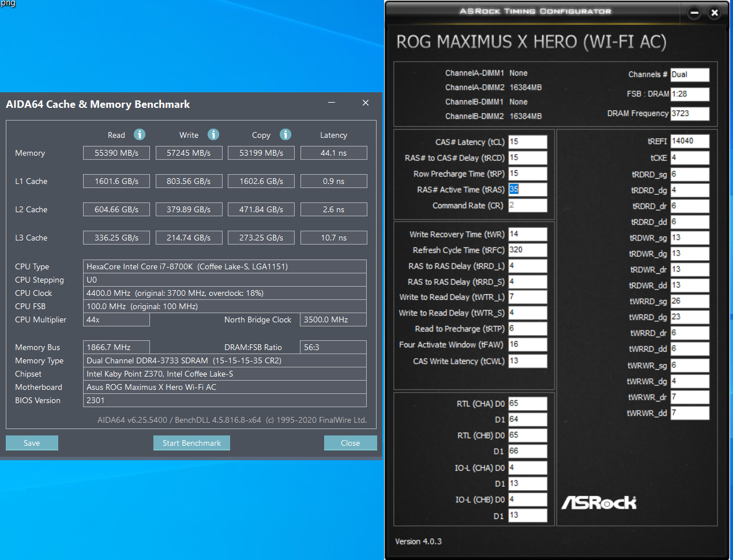Select the tRRD_S input field
The image size is (733, 560).
point(528,281)
